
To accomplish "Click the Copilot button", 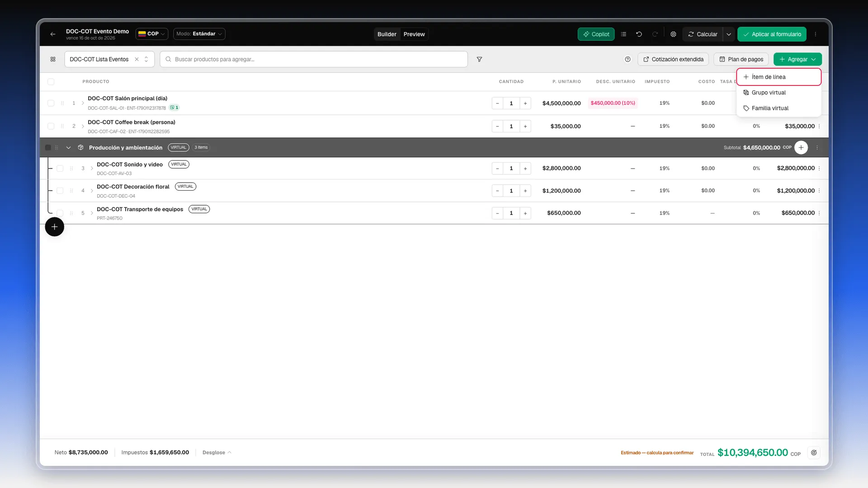I will [596, 34].
